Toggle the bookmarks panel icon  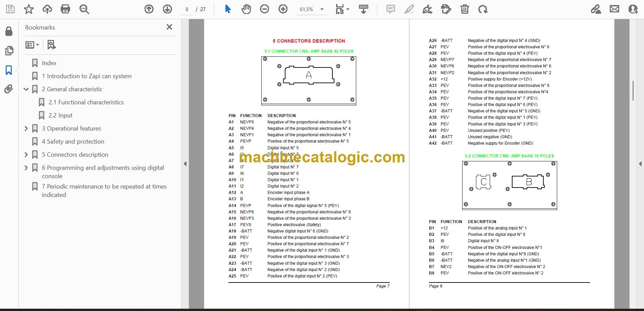(9, 70)
